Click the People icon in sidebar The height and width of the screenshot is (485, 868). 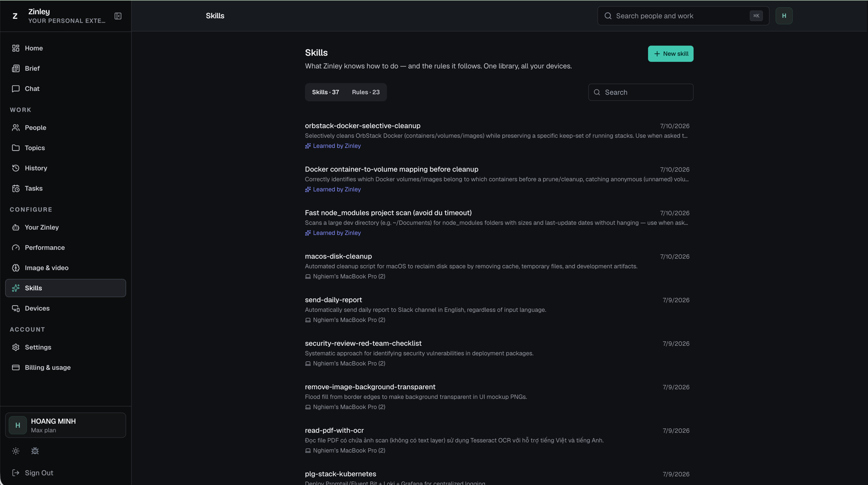[x=16, y=128]
